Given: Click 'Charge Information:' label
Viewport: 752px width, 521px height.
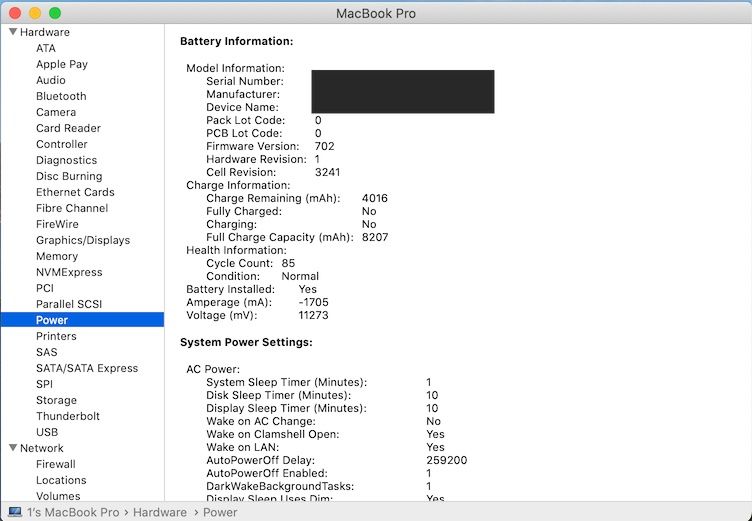Looking at the screenshot, I should pos(238,185).
